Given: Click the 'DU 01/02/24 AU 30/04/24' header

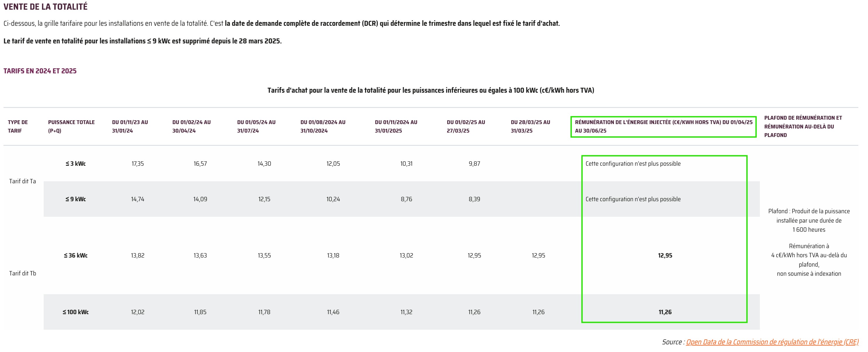Looking at the screenshot, I should pyautogui.click(x=191, y=126).
